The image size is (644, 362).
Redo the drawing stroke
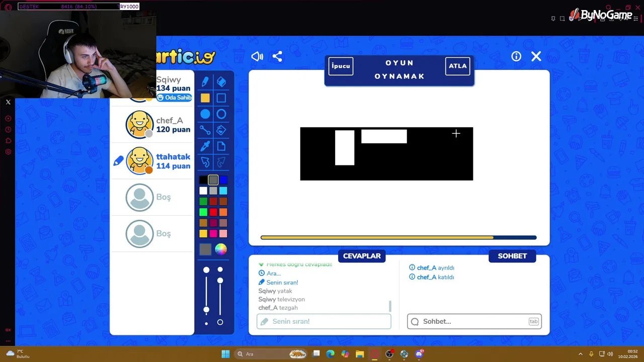coord(221,162)
